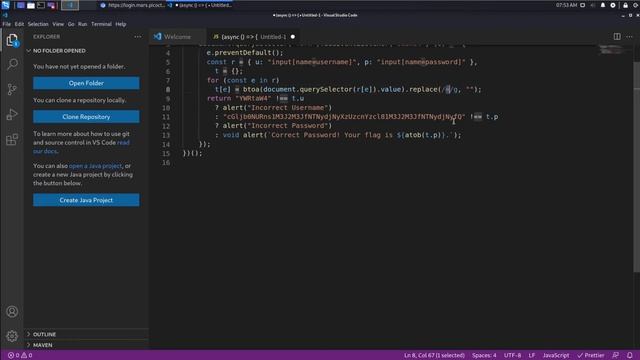Open the Explorer view in activity bar
The width and height of the screenshot is (640, 360).
[12, 40]
